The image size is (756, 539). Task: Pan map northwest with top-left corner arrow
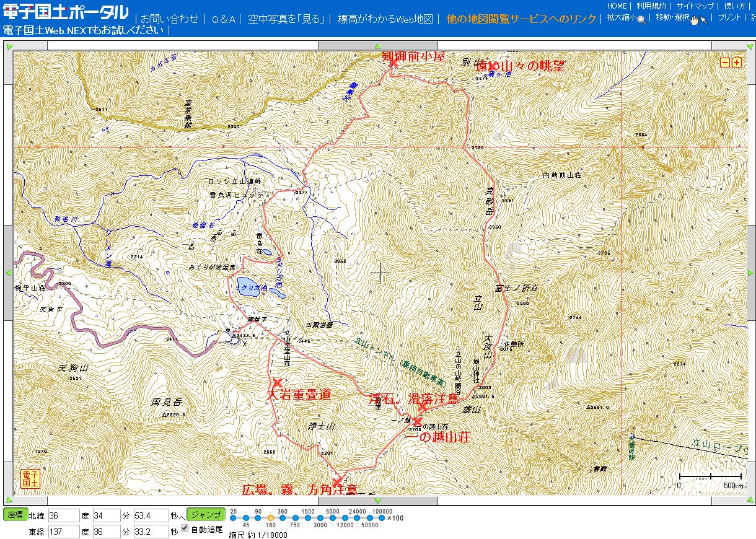pos(8,46)
